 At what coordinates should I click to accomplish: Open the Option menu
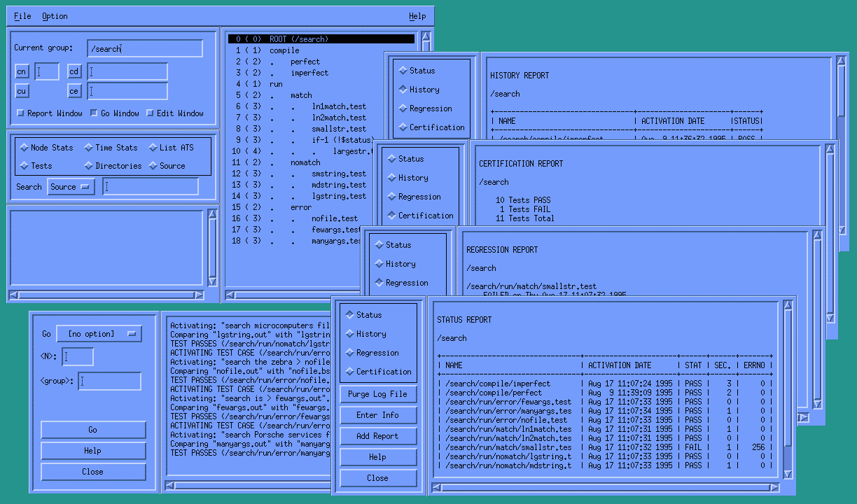[55, 16]
